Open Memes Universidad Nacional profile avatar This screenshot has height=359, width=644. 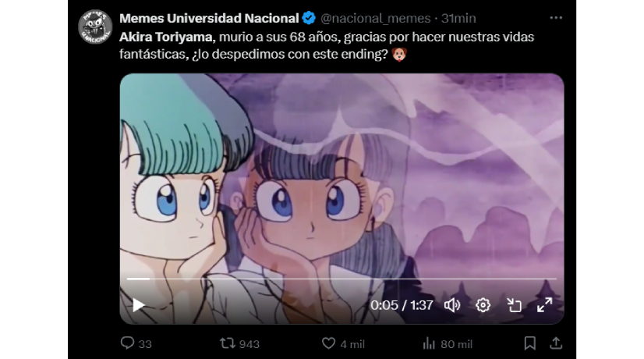(x=95, y=27)
